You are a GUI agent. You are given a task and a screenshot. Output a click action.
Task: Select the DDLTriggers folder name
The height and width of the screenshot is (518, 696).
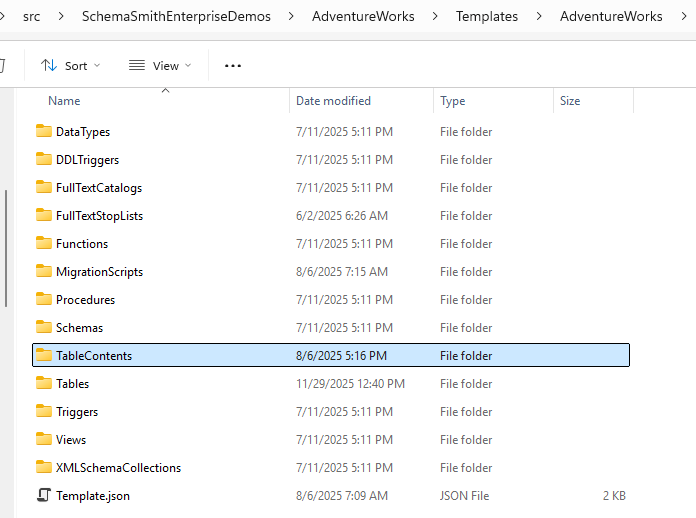87,160
